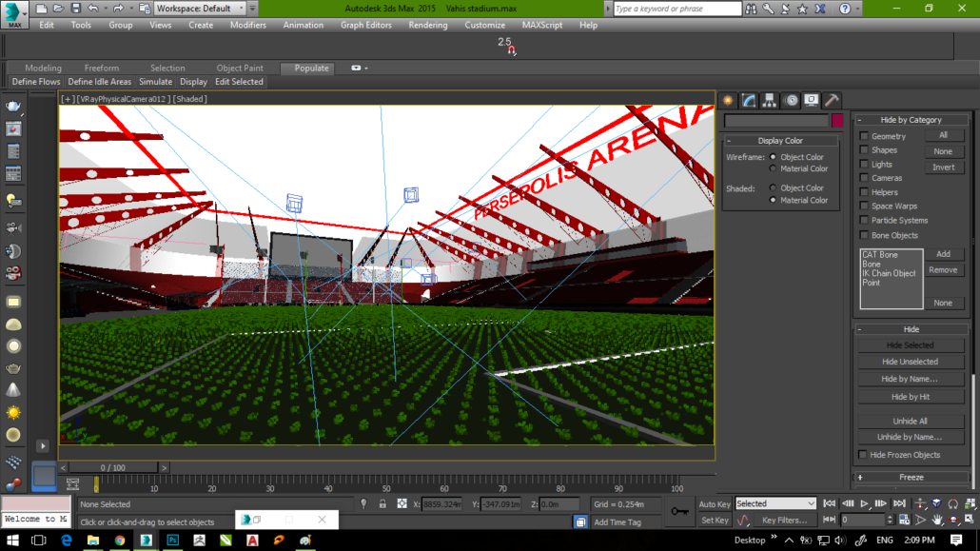Open the Time Configuration icon

click(905, 520)
